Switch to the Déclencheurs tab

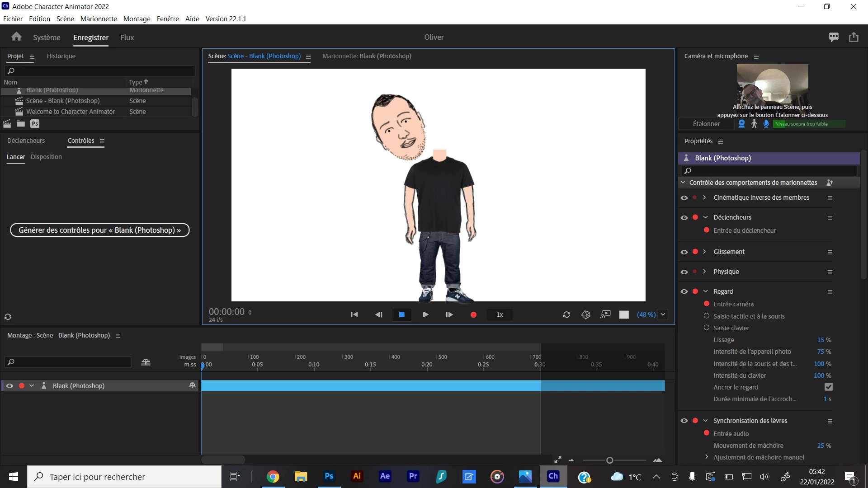point(26,141)
